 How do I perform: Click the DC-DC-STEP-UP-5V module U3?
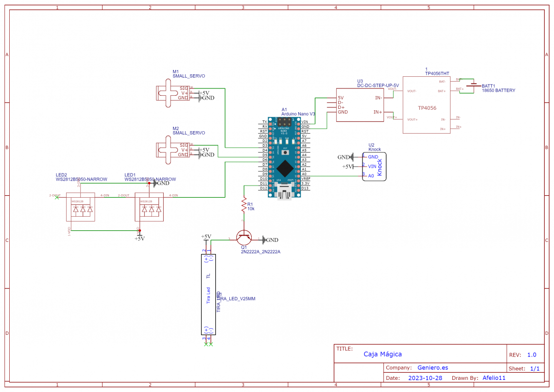pos(360,104)
